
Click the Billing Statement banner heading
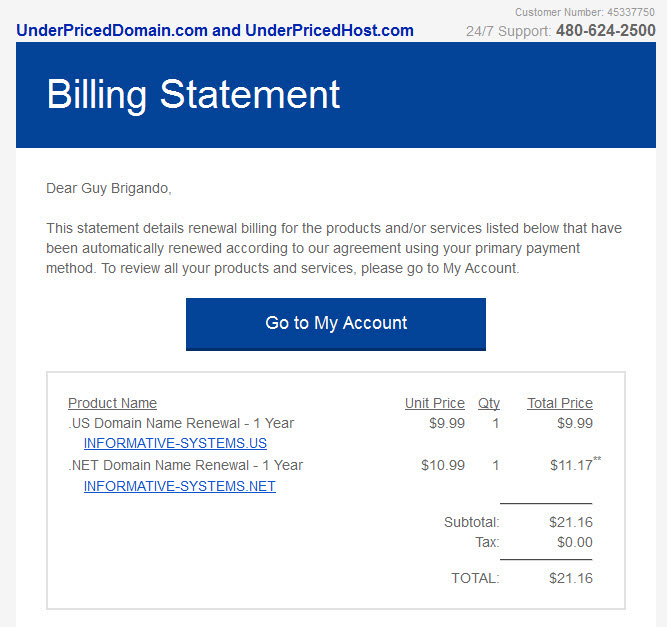click(x=193, y=94)
